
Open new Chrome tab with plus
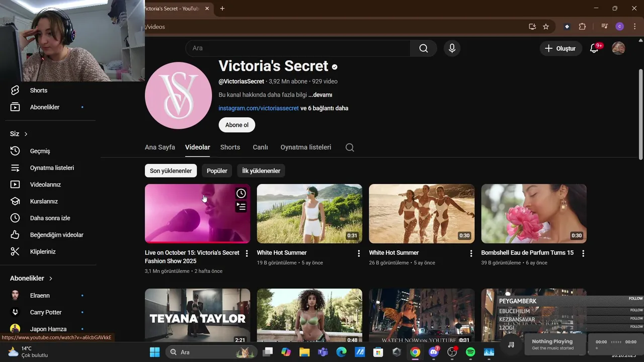(x=222, y=9)
